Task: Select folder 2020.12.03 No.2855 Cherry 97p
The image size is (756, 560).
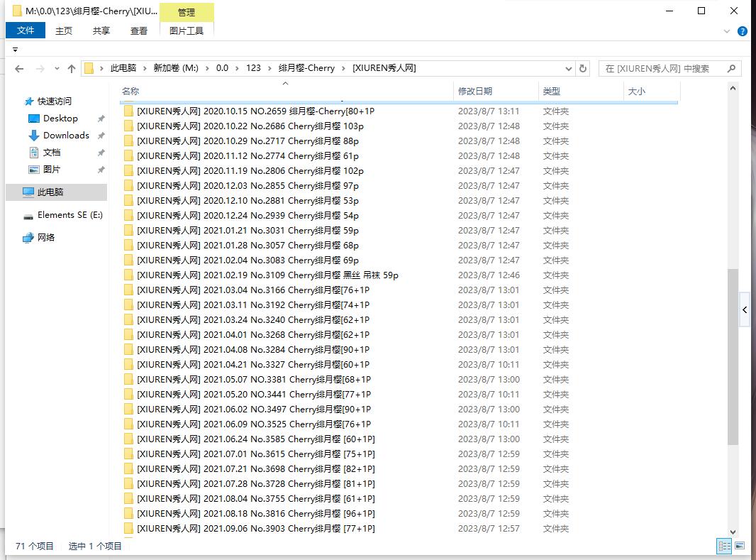Action: 248,186
